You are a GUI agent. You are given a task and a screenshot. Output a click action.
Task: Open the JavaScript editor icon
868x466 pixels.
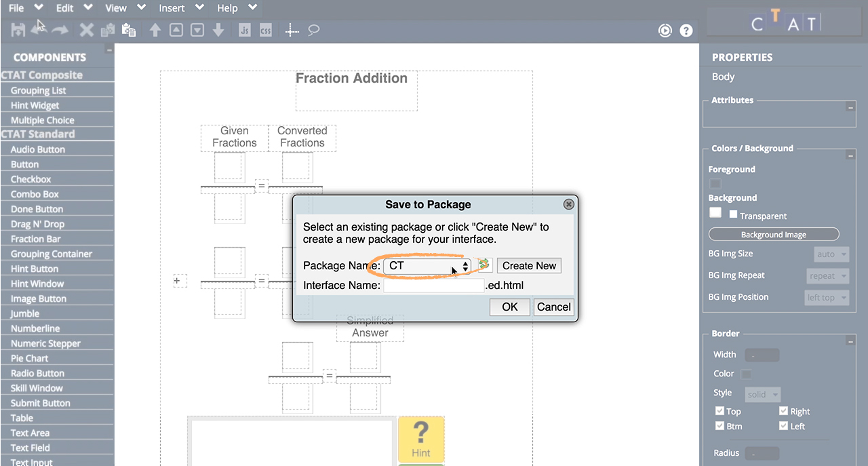coord(244,30)
